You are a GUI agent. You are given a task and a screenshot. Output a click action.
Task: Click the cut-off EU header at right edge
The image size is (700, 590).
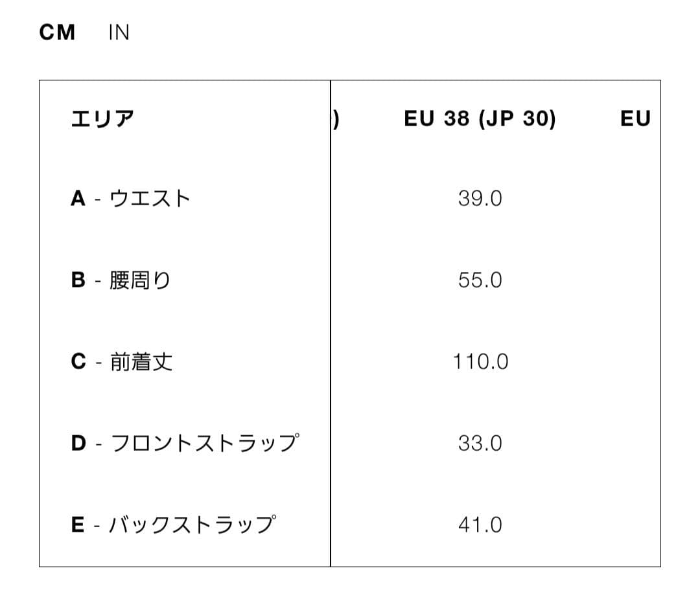[x=635, y=119]
